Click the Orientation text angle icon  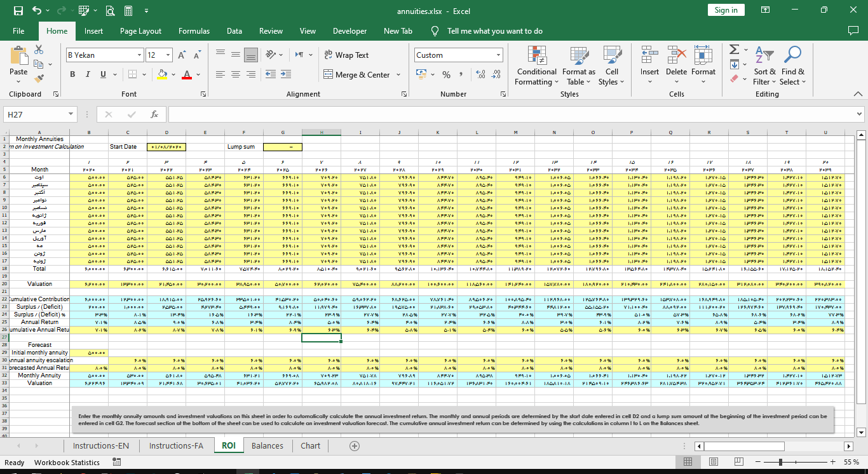tap(270, 55)
